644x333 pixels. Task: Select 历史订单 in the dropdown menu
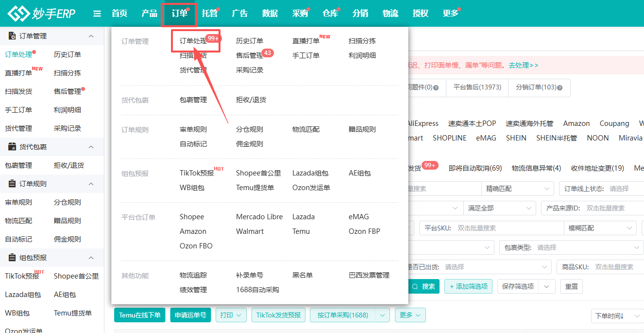pyautogui.click(x=250, y=41)
